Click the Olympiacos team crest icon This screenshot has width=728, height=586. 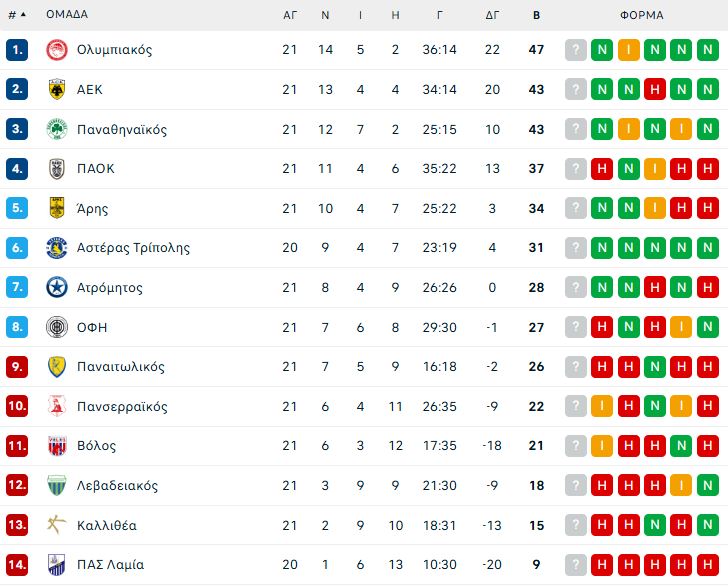click(x=56, y=50)
